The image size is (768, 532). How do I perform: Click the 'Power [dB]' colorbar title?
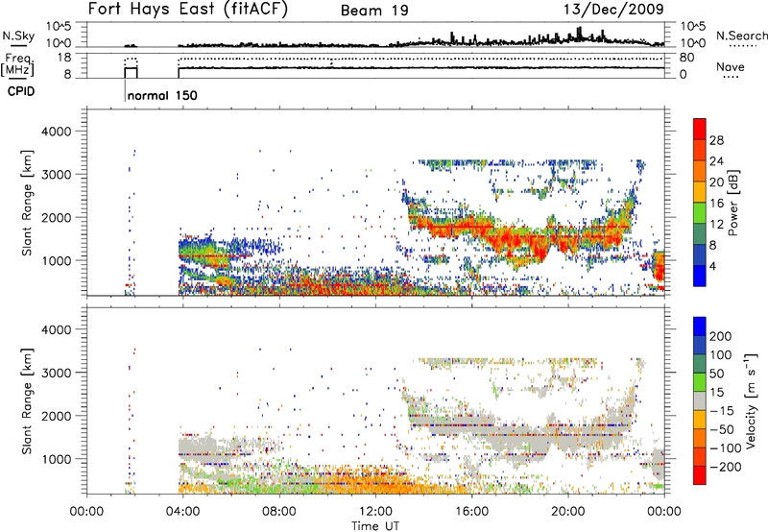click(x=733, y=203)
